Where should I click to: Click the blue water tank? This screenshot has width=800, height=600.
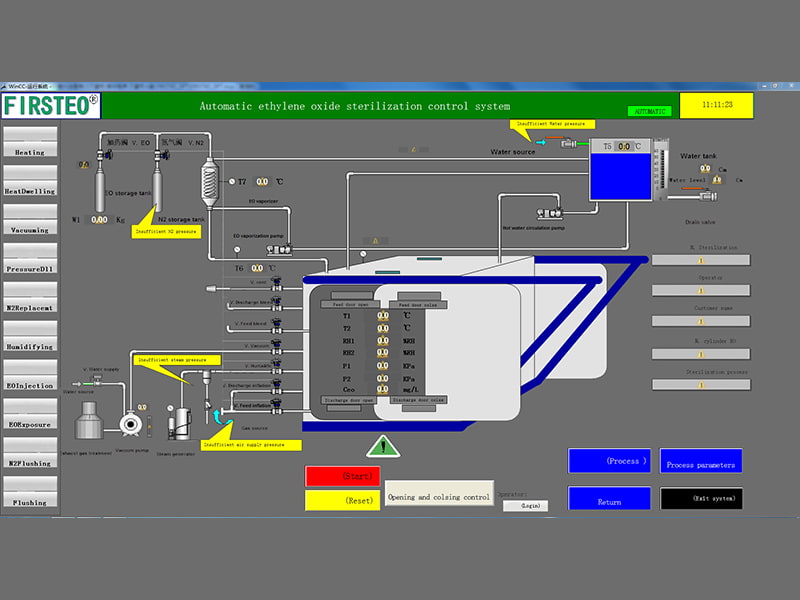(x=620, y=176)
